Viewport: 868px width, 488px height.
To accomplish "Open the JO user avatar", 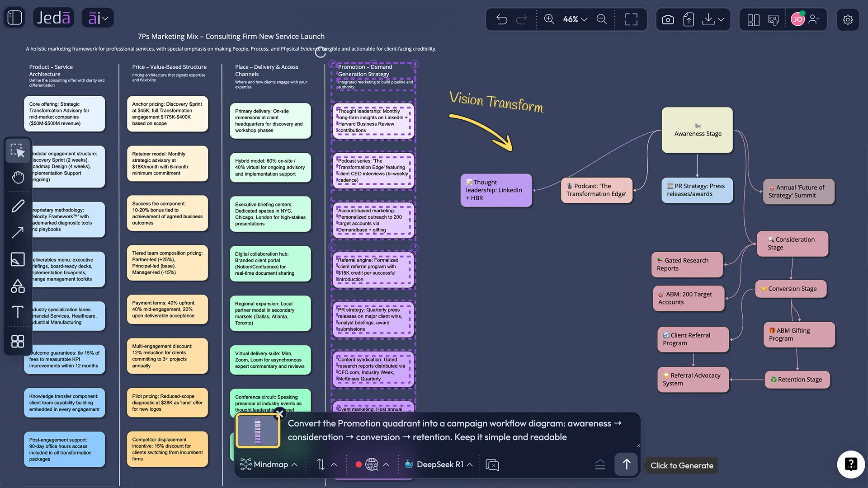I will [x=798, y=19].
